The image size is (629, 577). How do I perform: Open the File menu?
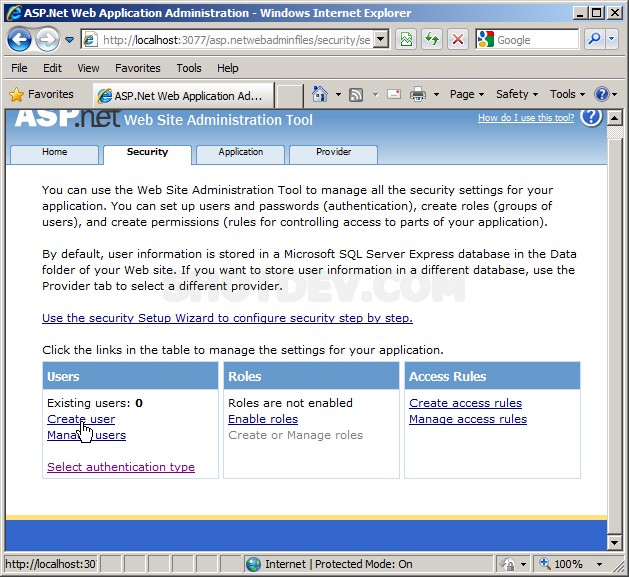coord(19,68)
